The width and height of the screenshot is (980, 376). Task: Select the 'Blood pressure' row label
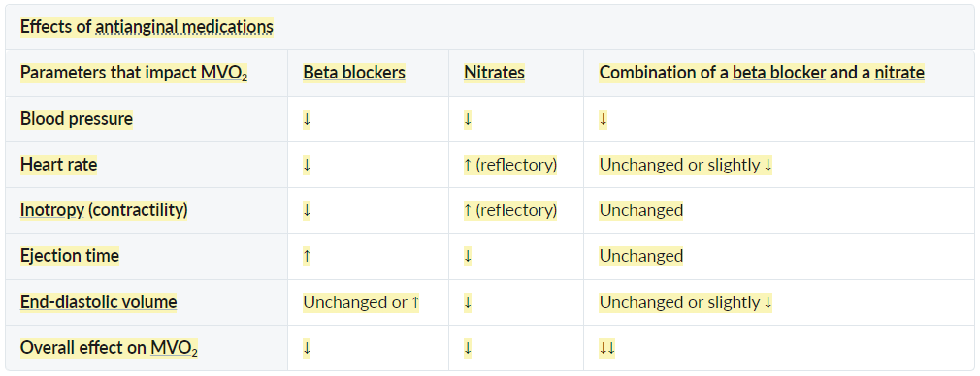77,119
